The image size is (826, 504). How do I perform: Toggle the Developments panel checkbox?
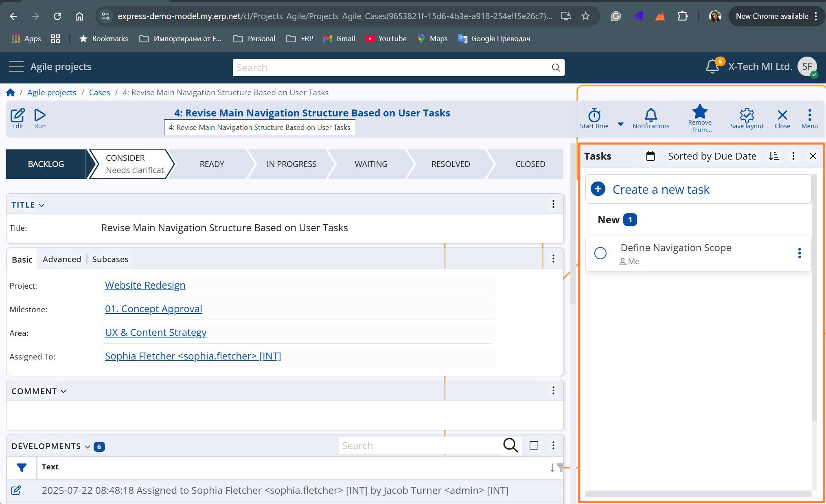click(x=534, y=445)
